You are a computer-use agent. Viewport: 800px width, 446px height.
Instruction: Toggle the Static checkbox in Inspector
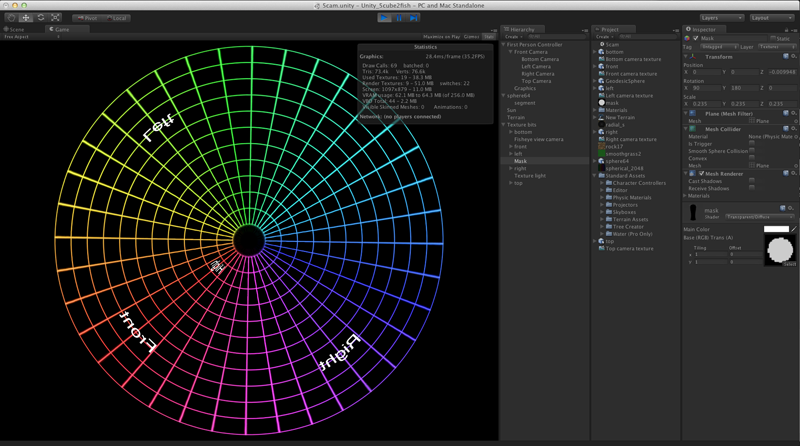coord(773,38)
